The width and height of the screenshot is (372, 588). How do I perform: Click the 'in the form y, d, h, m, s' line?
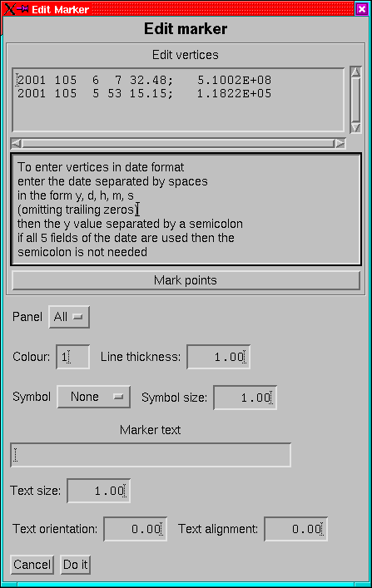coord(76,195)
